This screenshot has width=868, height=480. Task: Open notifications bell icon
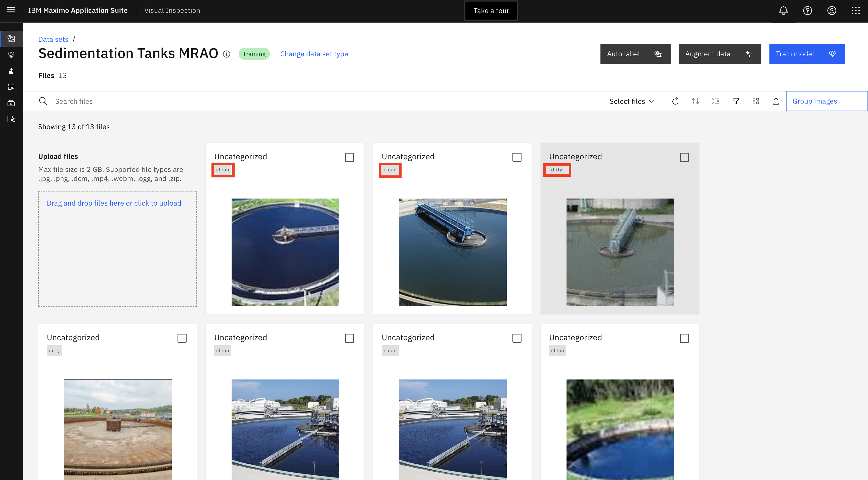783,11
